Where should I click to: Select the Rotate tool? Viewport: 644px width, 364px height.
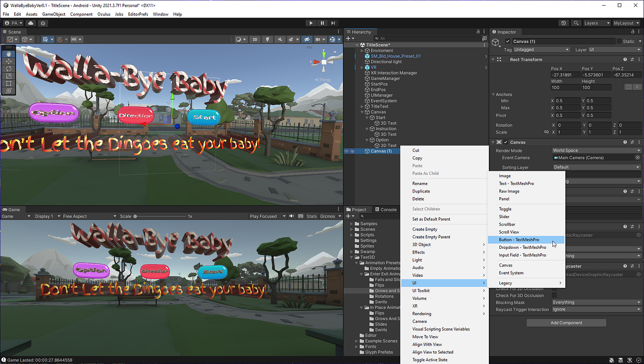tap(9, 69)
